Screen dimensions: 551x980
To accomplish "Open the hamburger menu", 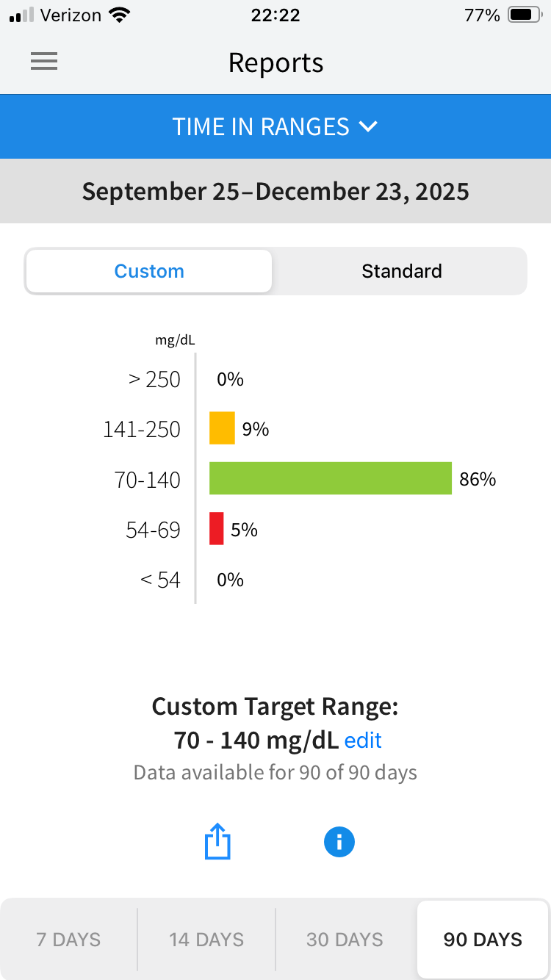I will tap(44, 62).
